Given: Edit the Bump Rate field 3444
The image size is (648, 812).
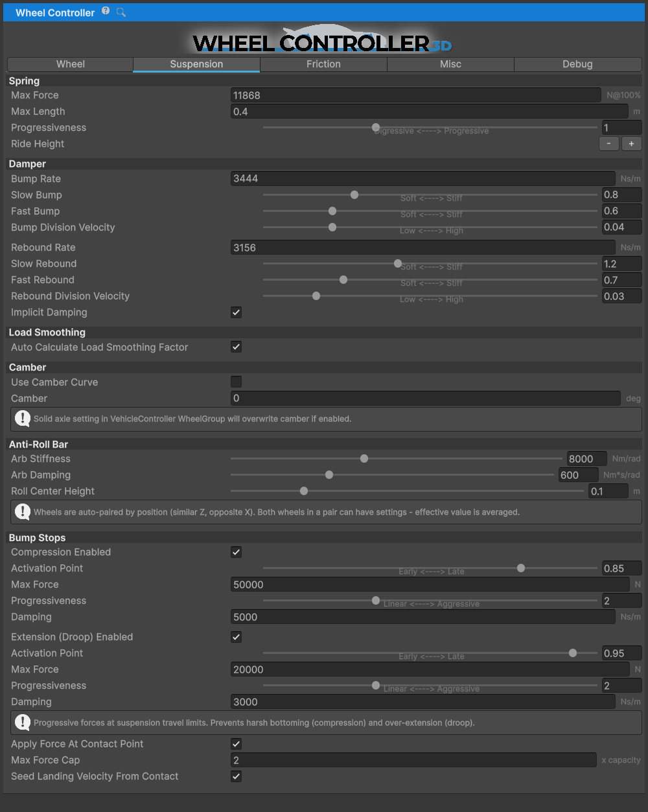Looking at the screenshot, I should 423,179.
